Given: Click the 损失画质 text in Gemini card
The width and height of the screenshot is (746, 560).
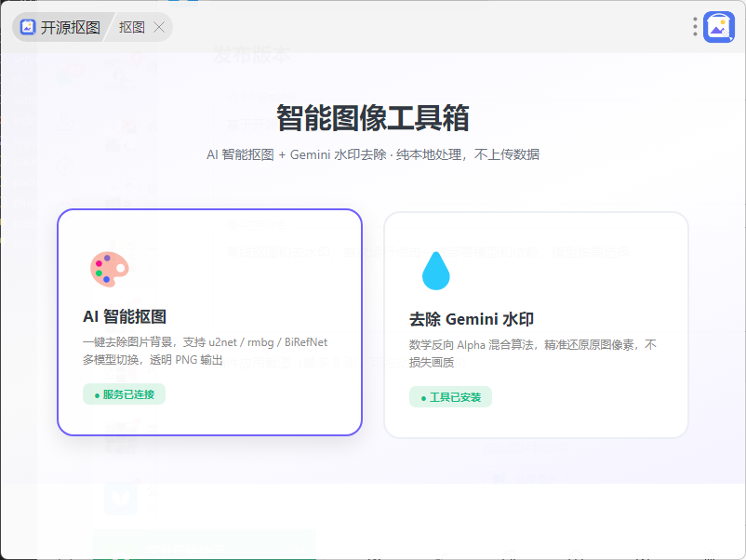Looking at the screenshot, I should click(x=432, y=363).
